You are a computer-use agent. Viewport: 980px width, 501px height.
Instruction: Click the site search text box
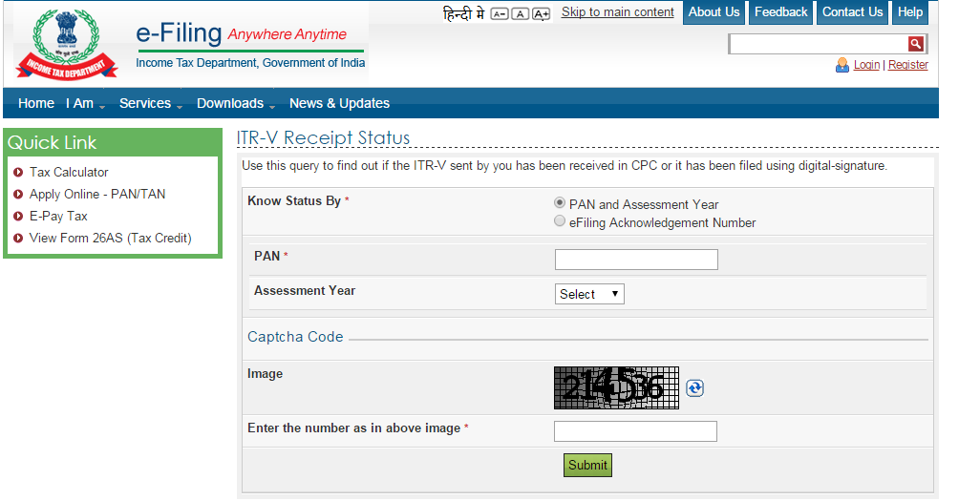(819, 44)
